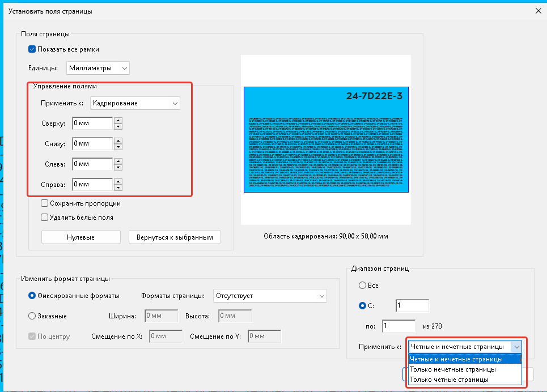Select the Все pages radio button
This screenshot has width=547, height=392.
tap(363, 286)
